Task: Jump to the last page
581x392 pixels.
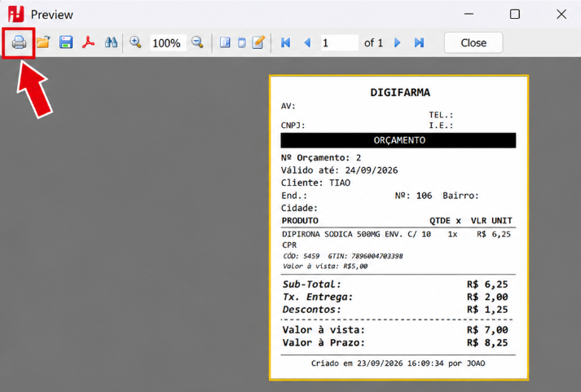Action: 419,42
